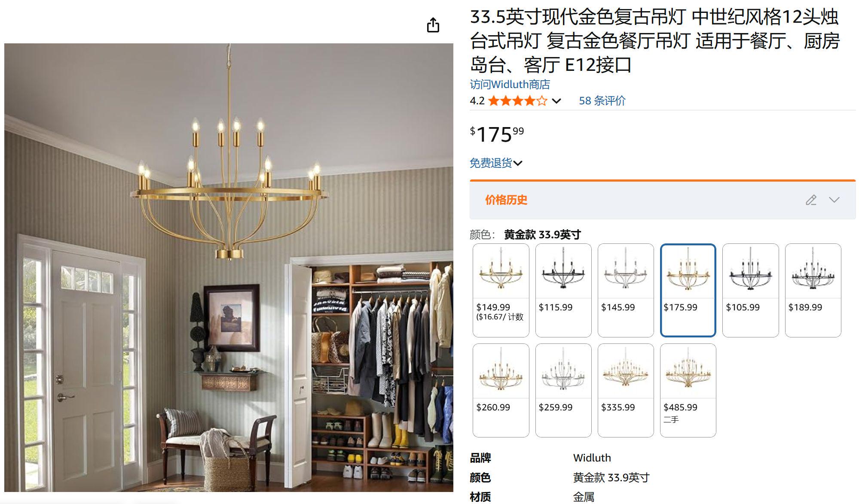Click the 价格历史 price history header
Screen dimensions: 859x504
[506, 200]
